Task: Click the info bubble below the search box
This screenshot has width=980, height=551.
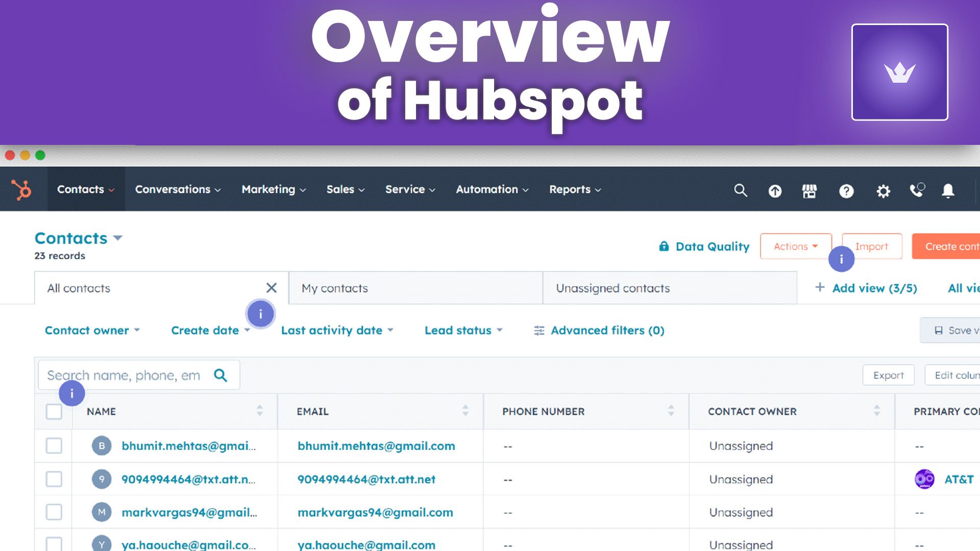Action: point(71,393)
